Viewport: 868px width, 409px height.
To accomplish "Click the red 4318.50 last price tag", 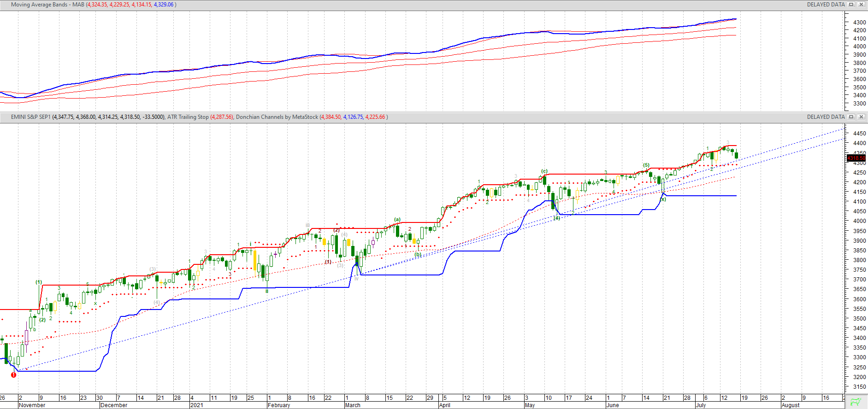I will click(856, 158).
